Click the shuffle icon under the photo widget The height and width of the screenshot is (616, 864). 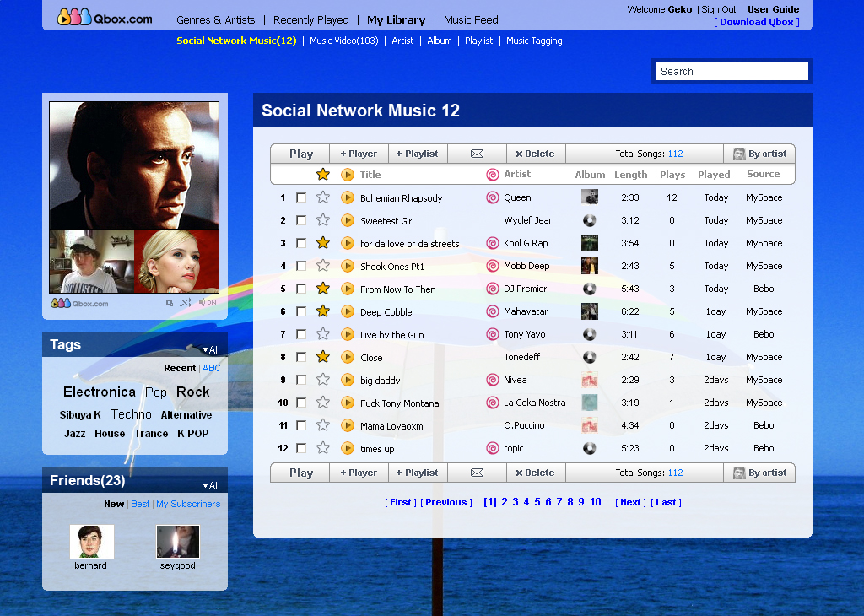[186, 302]
